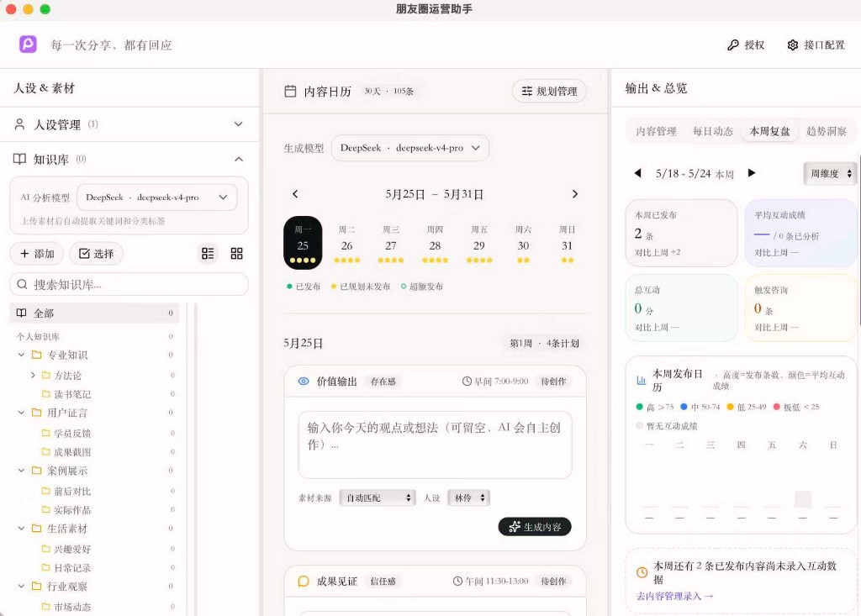861x616 pixels.
Task: Go to previous week in calendar
Action: coord(295,194)
